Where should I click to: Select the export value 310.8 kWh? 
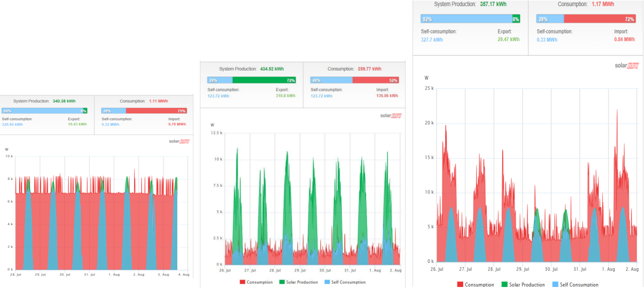285,96
